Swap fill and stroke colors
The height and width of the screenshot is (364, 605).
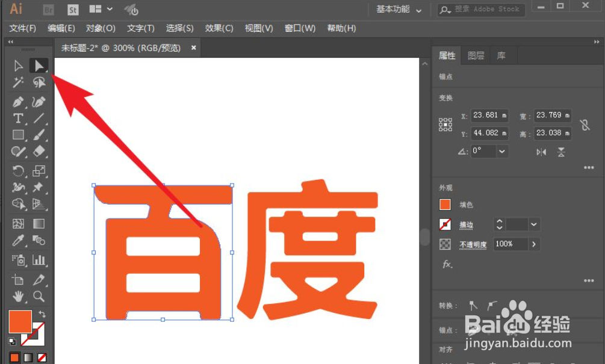tap(42, 314)
